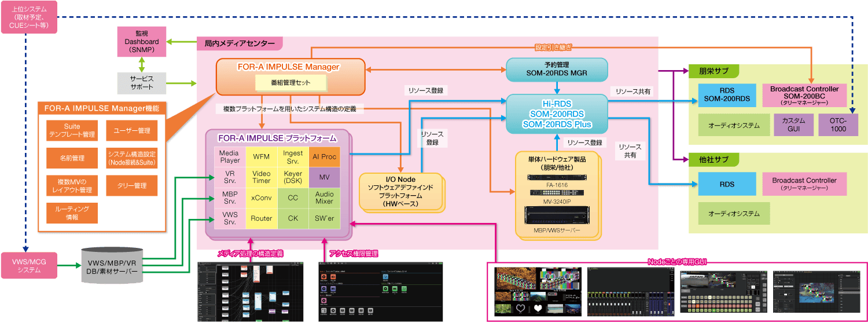This screenshot has width=868, height=322.
Task: Click システム構造設定 function box
Action: pos(132,158)
